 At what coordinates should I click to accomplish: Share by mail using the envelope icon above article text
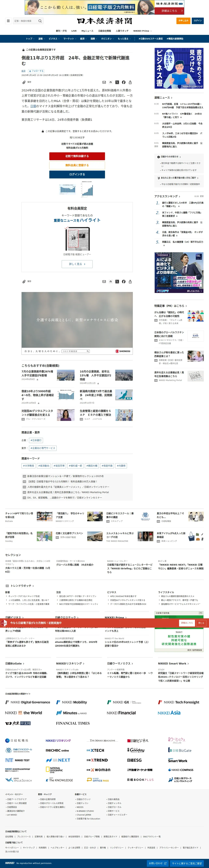[x=104, y=82]
